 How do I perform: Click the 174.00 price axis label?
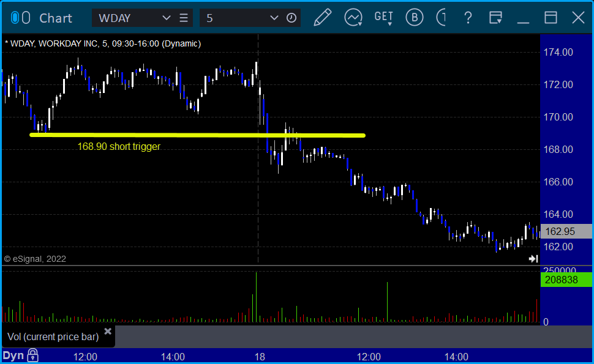pos(558,52)
